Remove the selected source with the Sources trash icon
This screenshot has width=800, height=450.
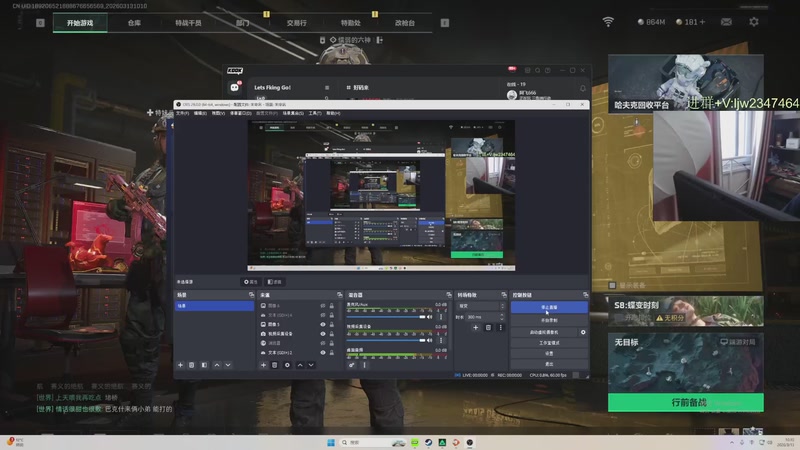click(x=274, y=365)
